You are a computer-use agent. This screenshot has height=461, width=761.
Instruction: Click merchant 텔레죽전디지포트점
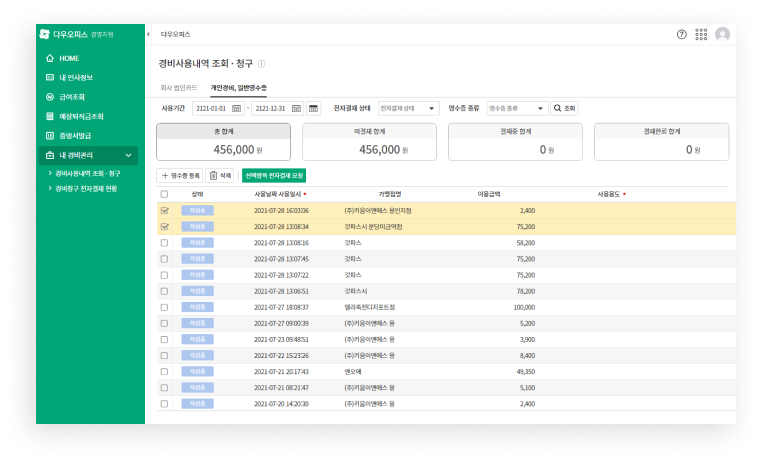tap(369, 307)
